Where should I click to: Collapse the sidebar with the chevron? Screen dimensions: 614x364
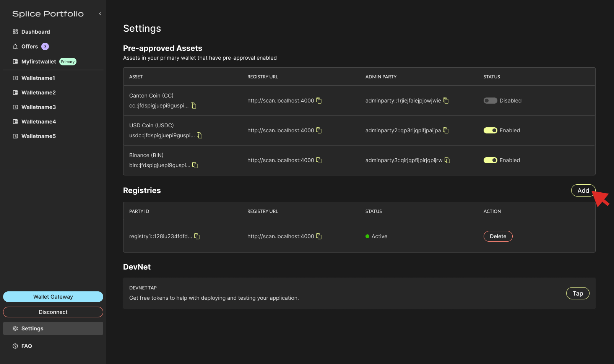click(100, 14)
